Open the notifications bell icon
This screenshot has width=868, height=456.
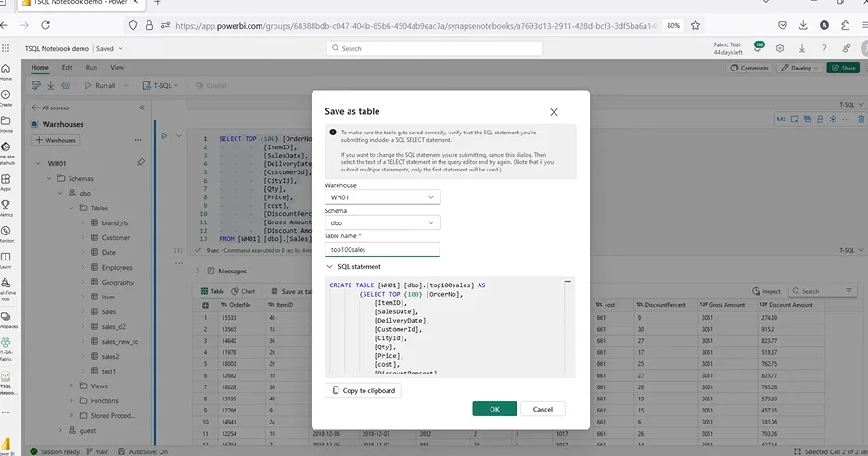tap(758, 48)
